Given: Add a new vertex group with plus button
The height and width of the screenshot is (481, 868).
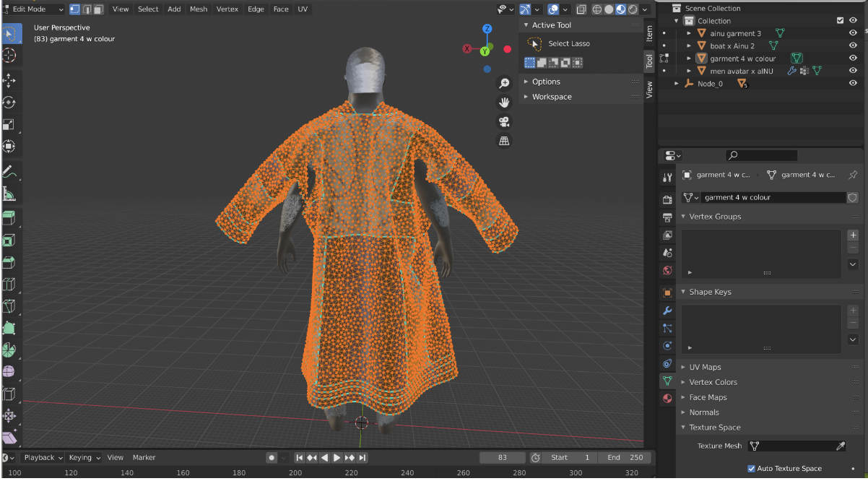Looking at the screenshot, I should click(853, 235).
